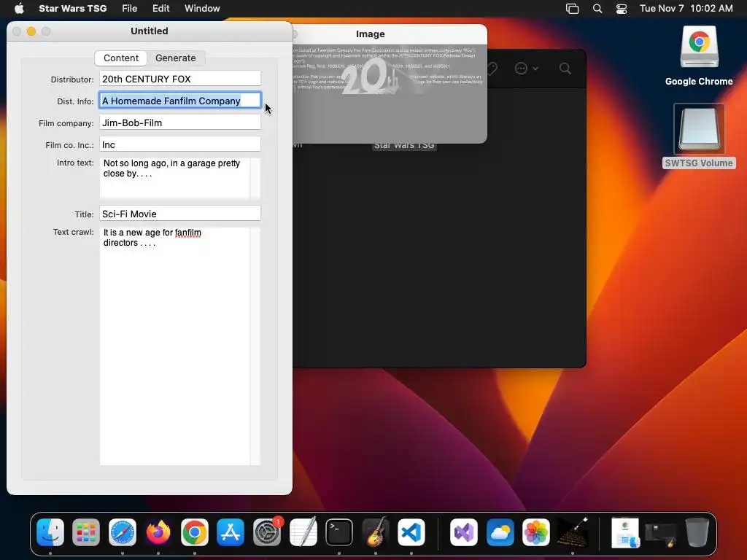
Task: Minimize the Untitled window
Action: [x=31, y=31]
